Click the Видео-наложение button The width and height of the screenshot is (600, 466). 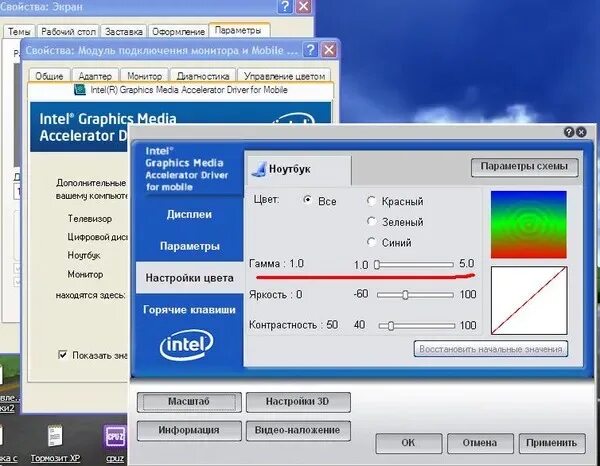(298, 430)
